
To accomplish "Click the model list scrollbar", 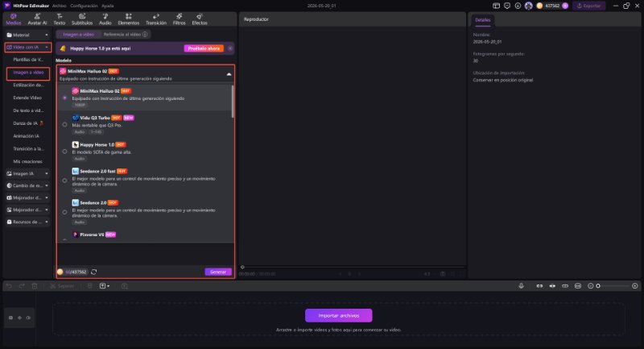I will 233,102.
